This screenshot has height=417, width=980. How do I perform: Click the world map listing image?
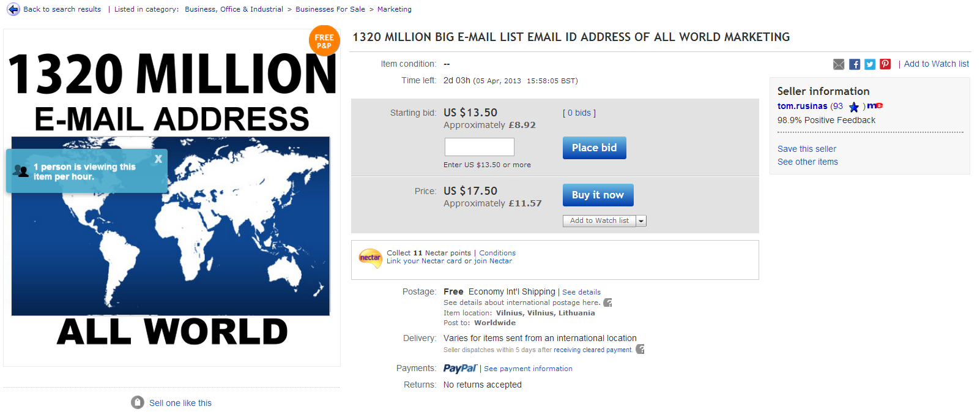[171, 226]
